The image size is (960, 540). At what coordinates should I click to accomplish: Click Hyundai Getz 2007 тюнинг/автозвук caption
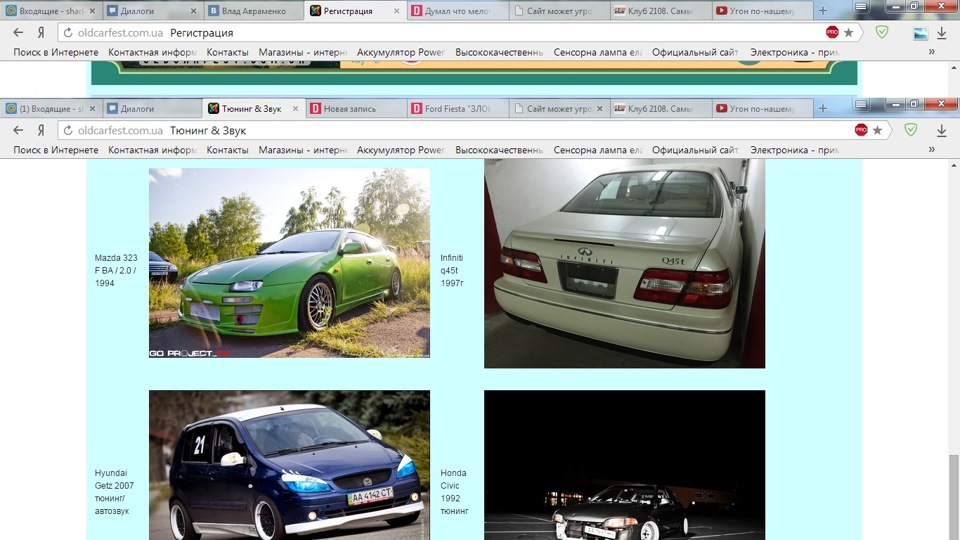click(x=114, y=492)
